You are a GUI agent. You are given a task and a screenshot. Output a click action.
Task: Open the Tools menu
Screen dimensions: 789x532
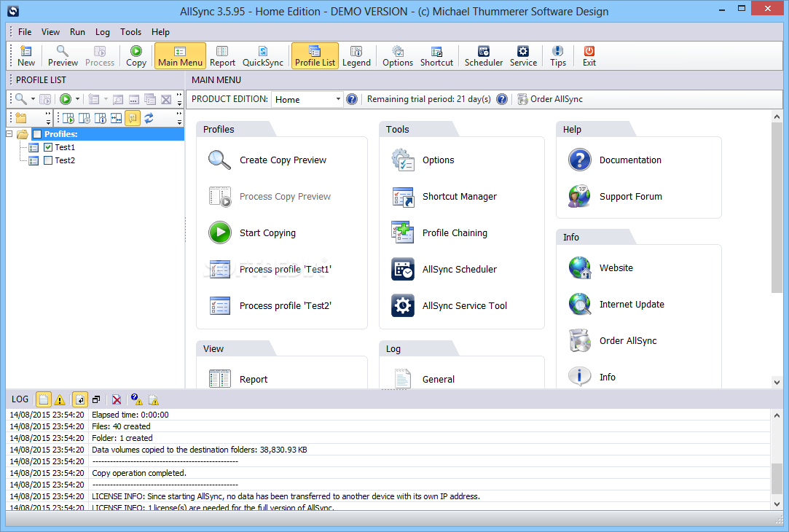click(x=131, y=32)
